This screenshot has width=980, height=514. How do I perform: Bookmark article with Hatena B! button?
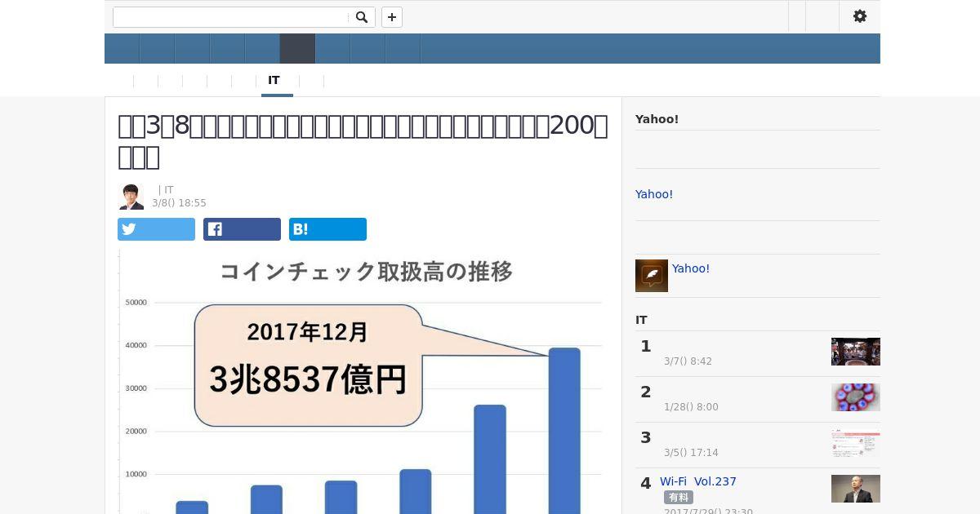point(327,229)
